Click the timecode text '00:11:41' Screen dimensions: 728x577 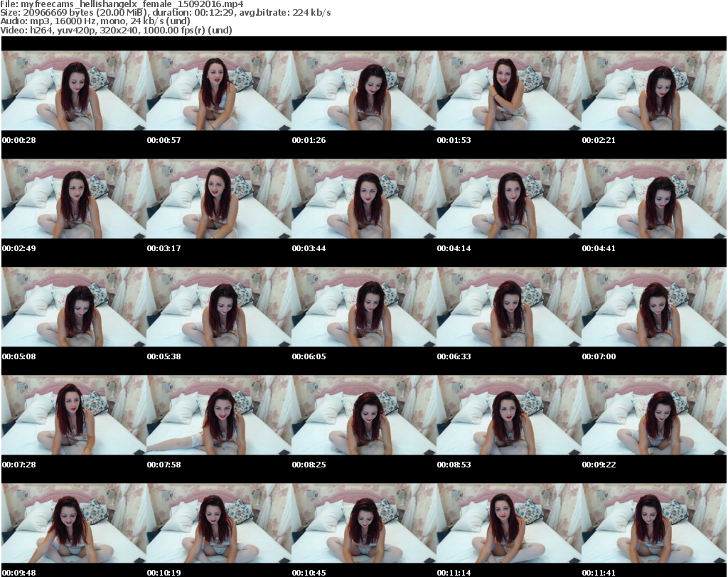(599, 573)
